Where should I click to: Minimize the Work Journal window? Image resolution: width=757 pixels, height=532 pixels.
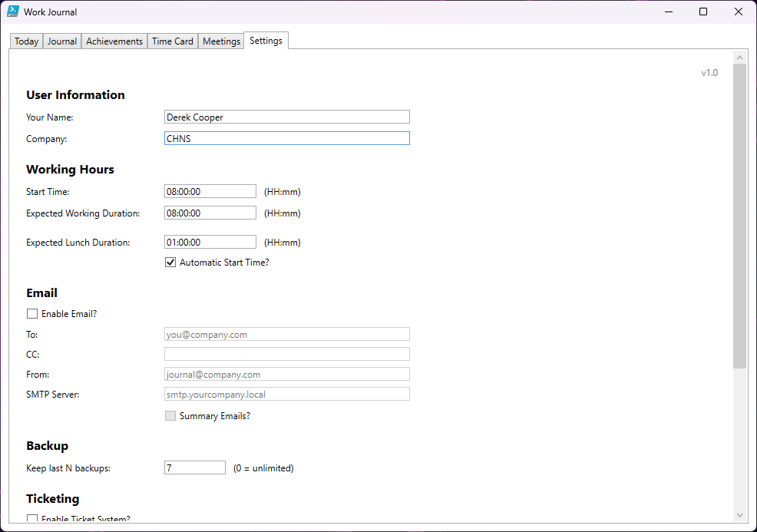pos(668,12)
